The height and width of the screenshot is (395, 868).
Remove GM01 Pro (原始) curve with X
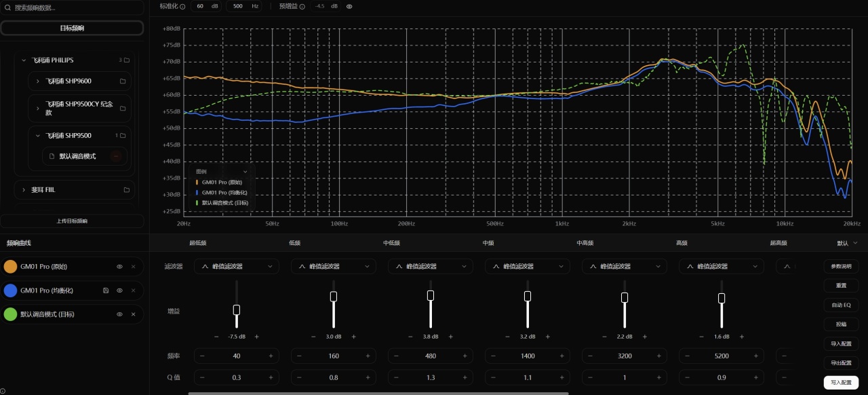(x=133, y=267)
